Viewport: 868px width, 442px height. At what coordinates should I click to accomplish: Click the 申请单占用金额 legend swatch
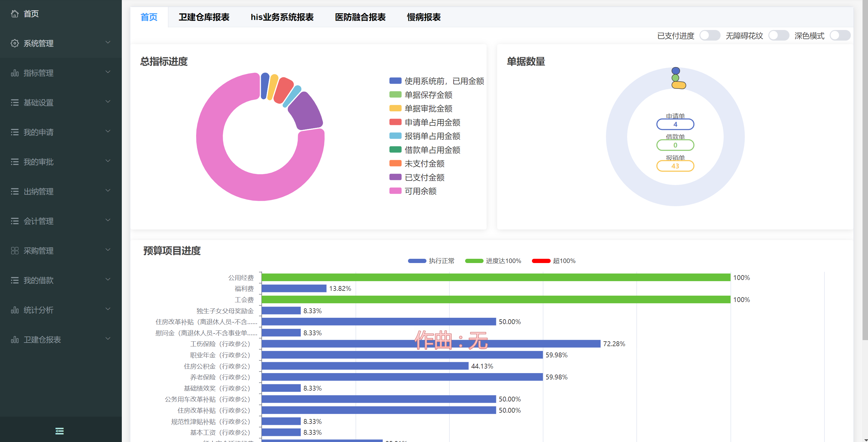395,122
